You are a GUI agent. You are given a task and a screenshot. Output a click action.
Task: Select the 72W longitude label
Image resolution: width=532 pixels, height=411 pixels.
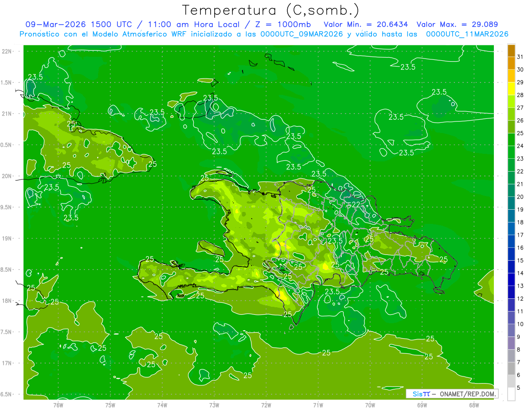click(x=266, y=405)
